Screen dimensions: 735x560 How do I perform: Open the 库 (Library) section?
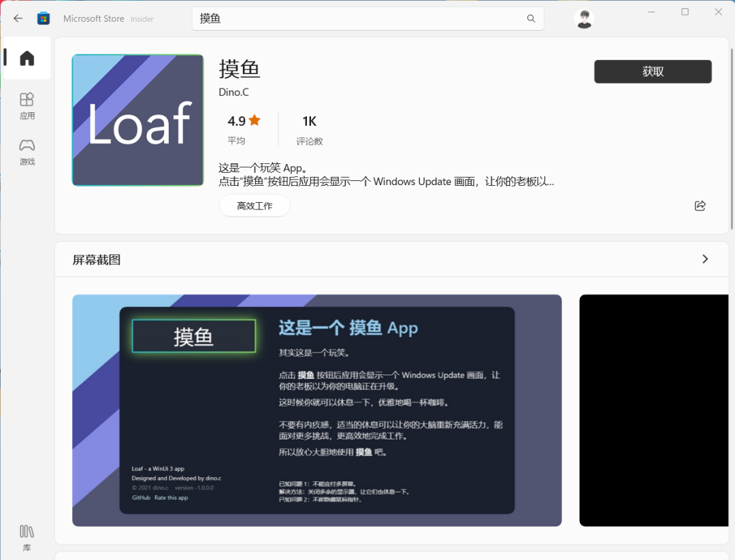[x=27, y=538]
